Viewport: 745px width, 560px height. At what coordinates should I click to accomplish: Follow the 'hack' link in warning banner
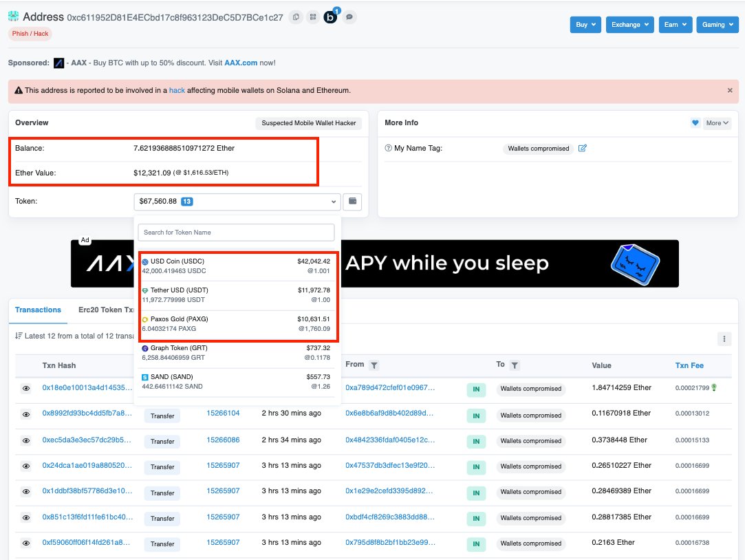tap(177, 90)
